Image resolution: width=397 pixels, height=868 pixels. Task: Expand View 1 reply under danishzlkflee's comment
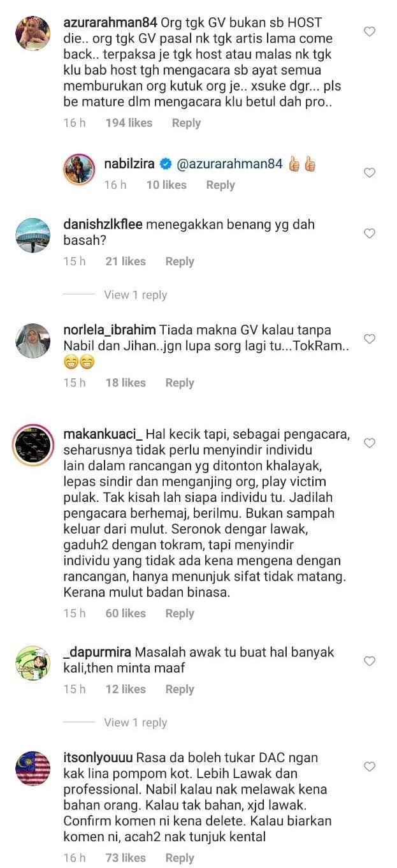[x=135, y=295]
